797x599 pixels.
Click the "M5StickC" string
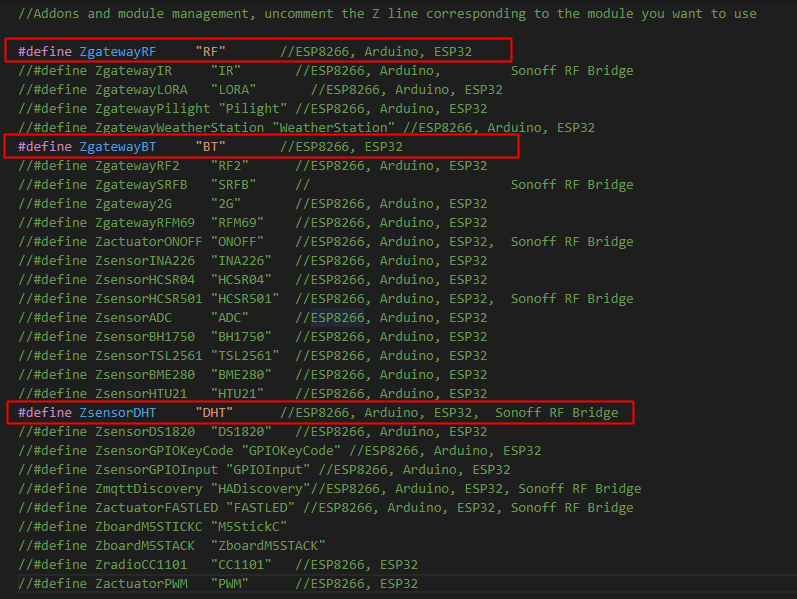[x=249, y=526]
